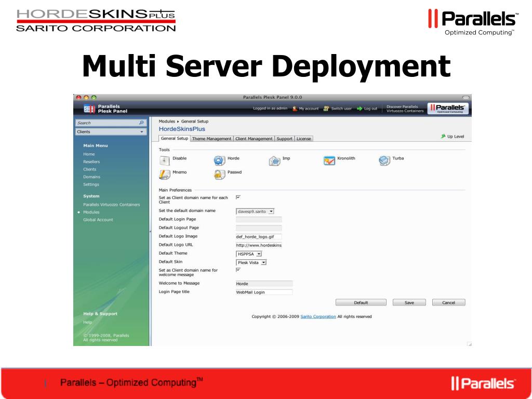The height and width of the screenshot is (399, 532).
Task: Click the Parallels banner logo in header
Action: coord(448,109)
